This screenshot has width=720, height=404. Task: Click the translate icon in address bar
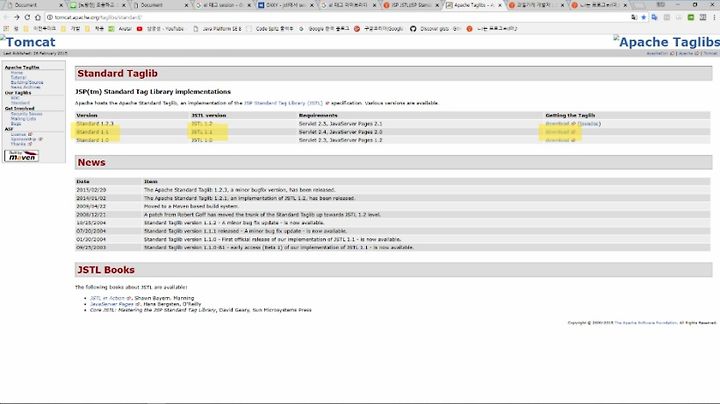click(x=634, y=17)
